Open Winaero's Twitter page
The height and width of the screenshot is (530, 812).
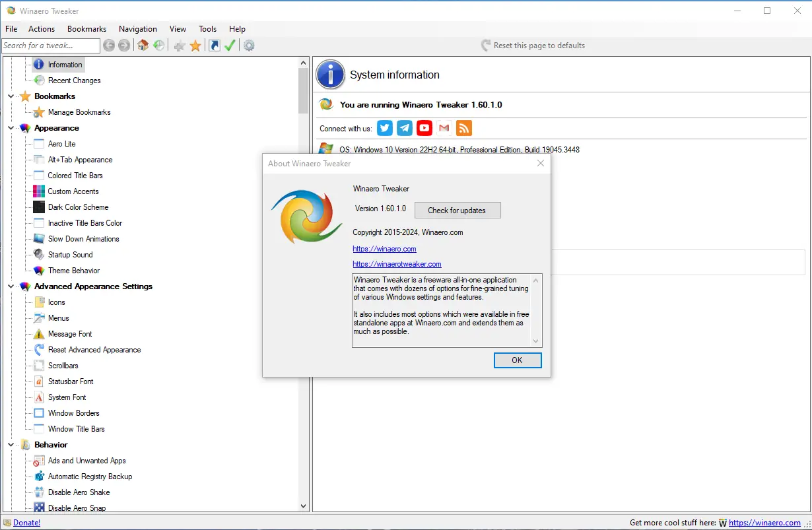pos(384,127)
